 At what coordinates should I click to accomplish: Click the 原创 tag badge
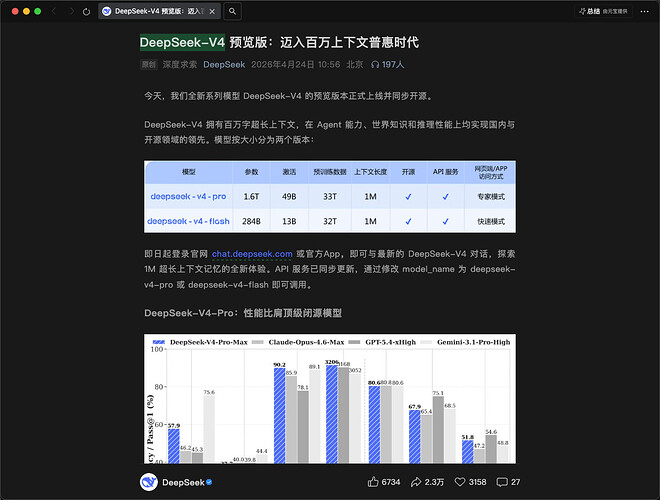pos(149,64)
